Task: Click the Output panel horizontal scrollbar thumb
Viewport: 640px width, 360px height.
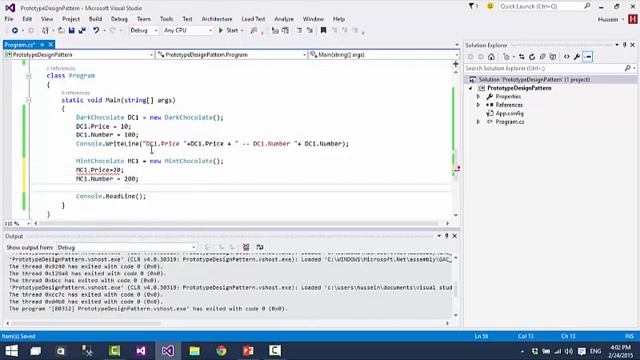Action: (x=87, y=323)
